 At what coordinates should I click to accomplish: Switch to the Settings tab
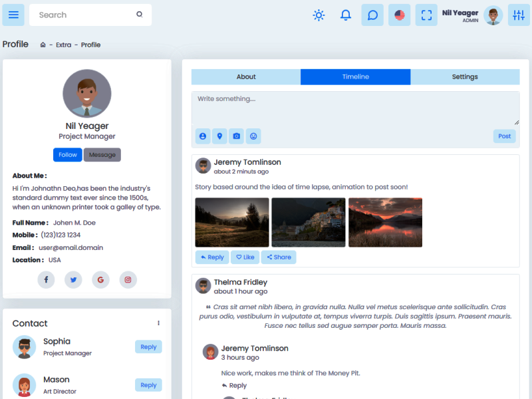point(464,76)
